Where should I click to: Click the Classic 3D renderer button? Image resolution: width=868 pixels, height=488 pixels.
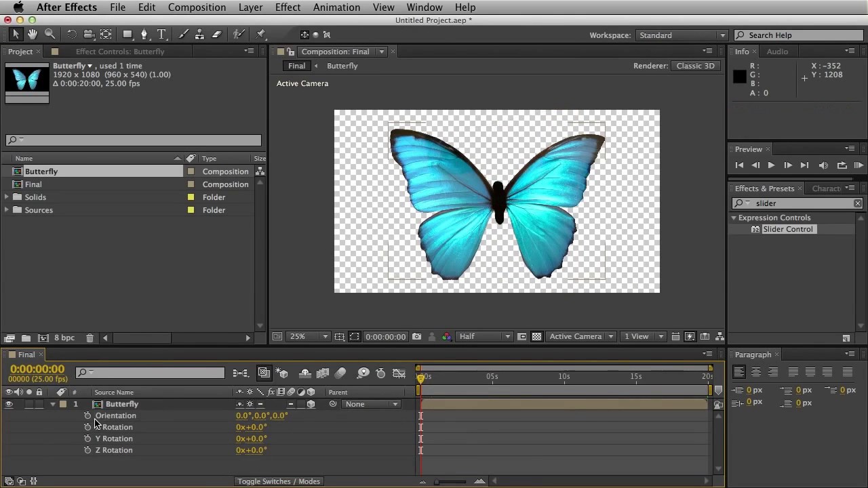pos(695,66)
